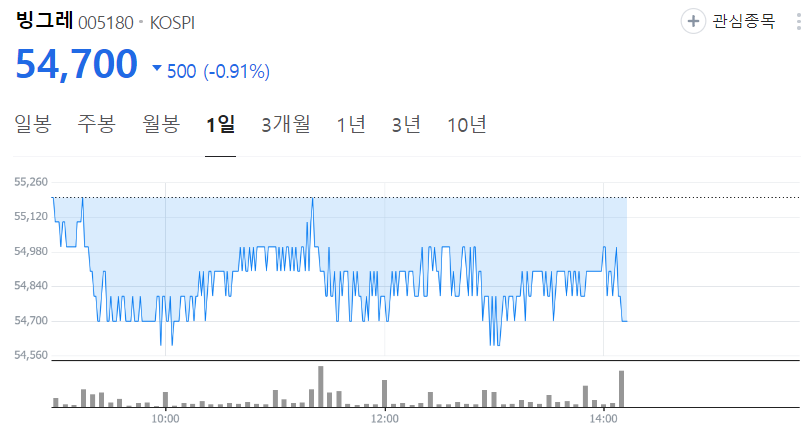Click the last volume bar after 14:00
Image resolution: width=805 pixels, height=432 pixels.
[621, 389]
